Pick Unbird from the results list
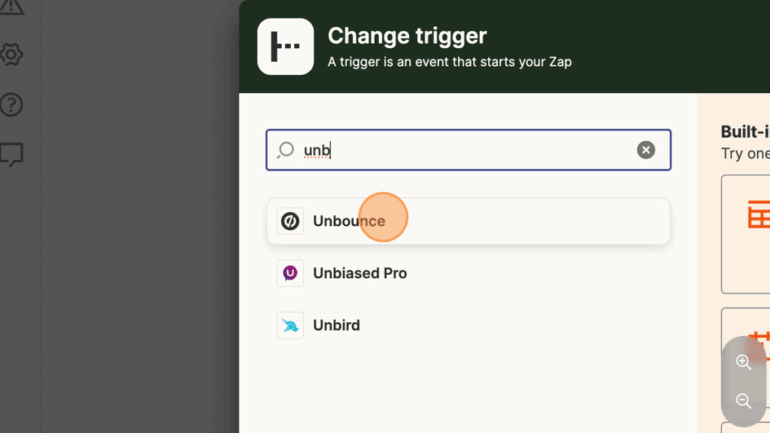 [x=336, y=325]
